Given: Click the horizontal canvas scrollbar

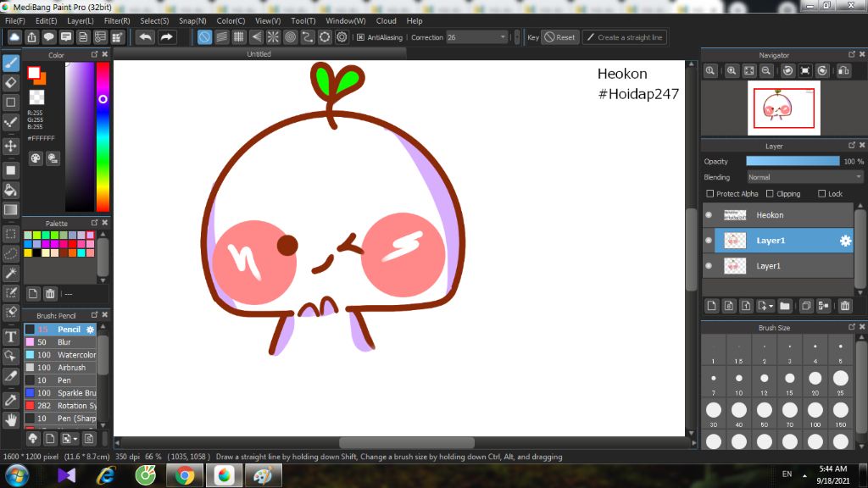Looking at the screenshot, I should coord(406,442).
